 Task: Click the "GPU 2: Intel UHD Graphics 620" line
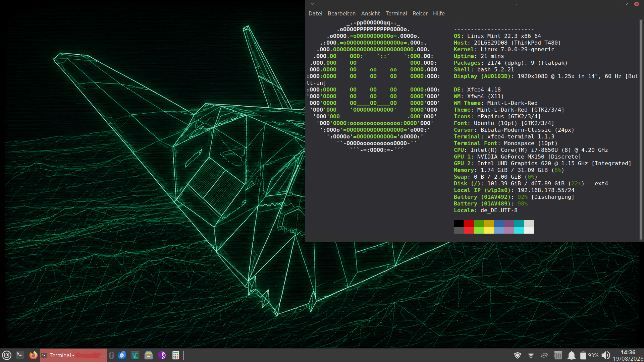(x=542, y=164)
